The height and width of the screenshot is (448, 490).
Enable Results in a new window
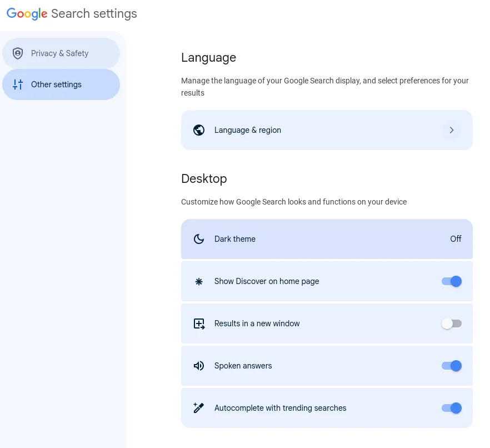pos(452,323)
